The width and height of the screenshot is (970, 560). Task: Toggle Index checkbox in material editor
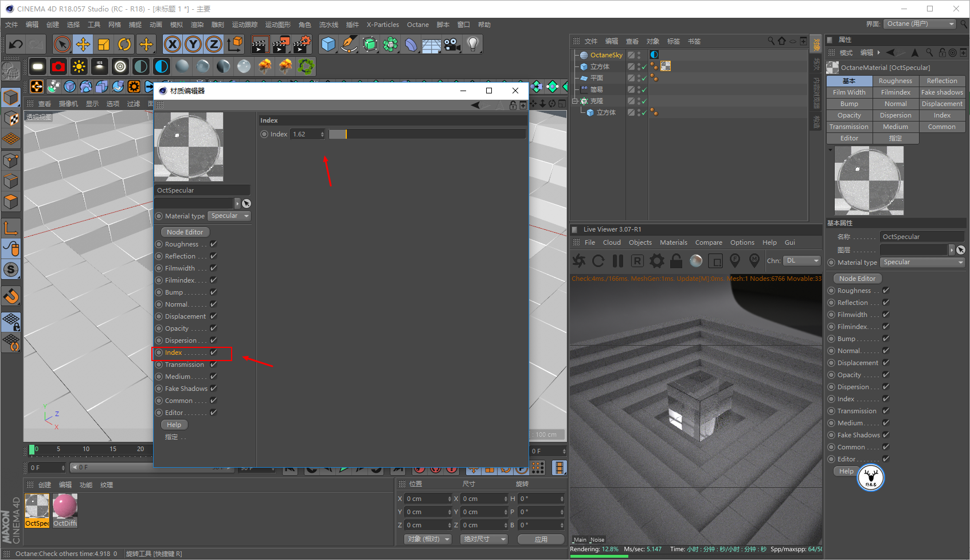(x=214, y=352)
